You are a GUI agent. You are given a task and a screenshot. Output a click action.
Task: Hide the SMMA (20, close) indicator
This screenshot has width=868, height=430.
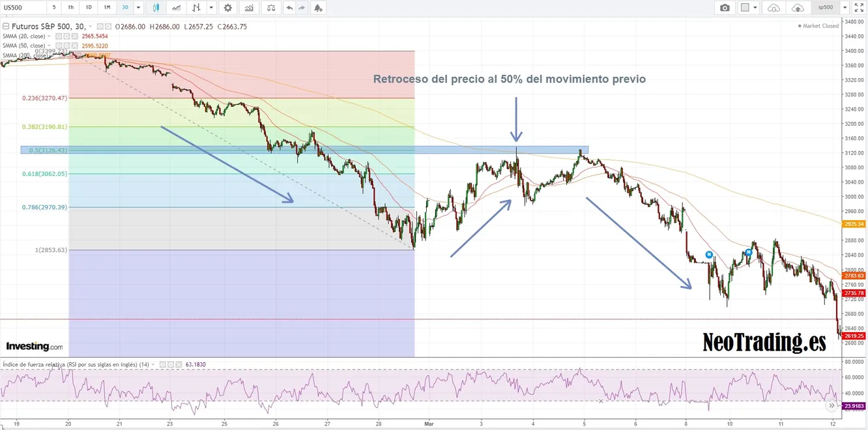59,36
